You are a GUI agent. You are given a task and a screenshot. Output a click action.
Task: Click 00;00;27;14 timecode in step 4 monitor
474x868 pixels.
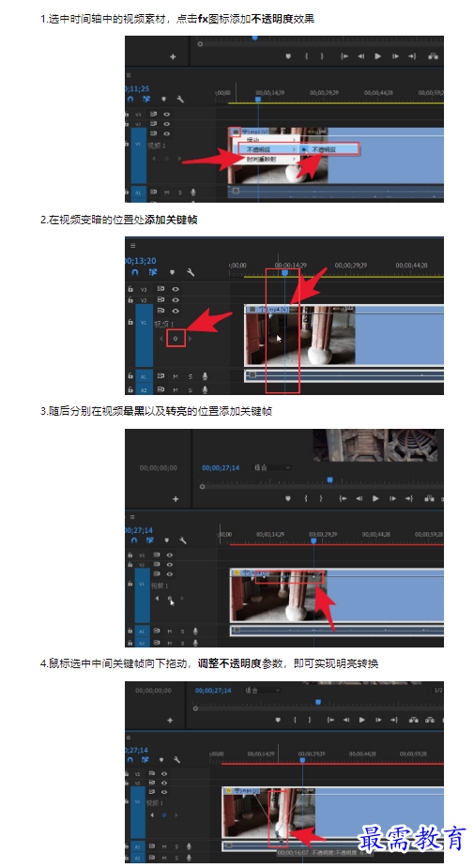click(x=213, y=691)
